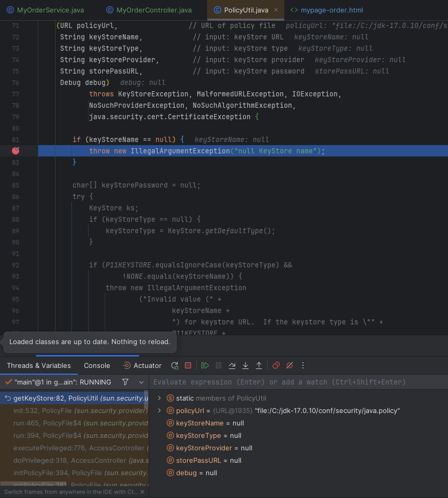
Task: Open the debugger's more-options menu
Action: click(x=303, y=365)
